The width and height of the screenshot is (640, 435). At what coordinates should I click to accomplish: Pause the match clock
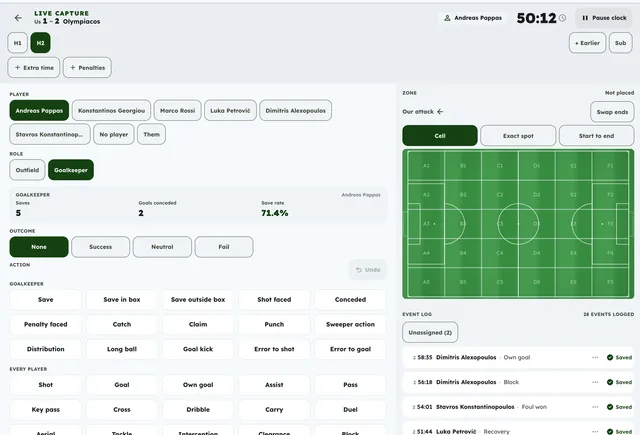coord(604,18)
